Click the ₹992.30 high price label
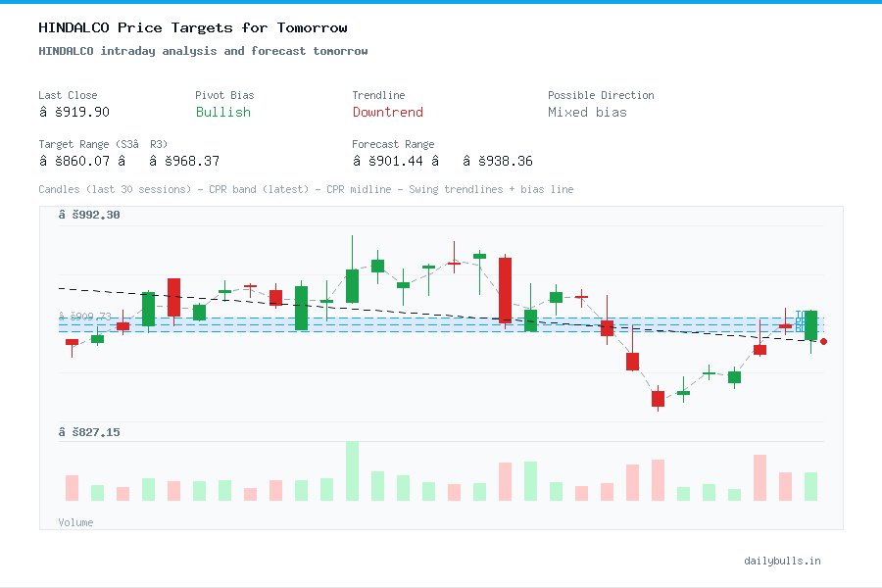The width and height of the screenshot is (882, 588). pos(90,214)
